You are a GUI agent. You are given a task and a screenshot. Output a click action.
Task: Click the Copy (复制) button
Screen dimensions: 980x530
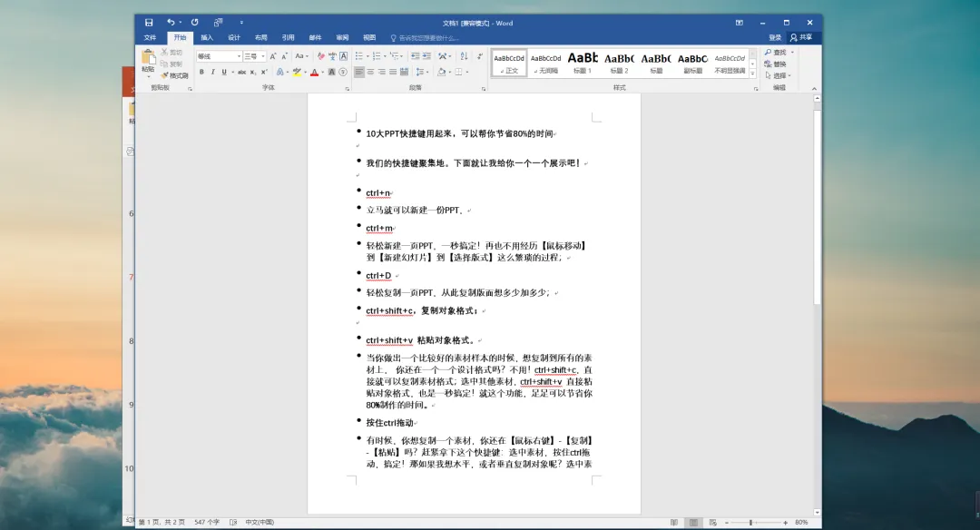pos(171,64)
